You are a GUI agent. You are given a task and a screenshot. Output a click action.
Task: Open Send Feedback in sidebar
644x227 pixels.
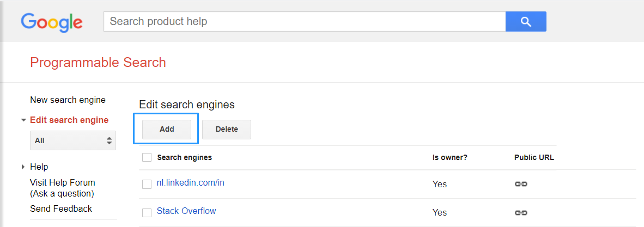tap(61, 208)
